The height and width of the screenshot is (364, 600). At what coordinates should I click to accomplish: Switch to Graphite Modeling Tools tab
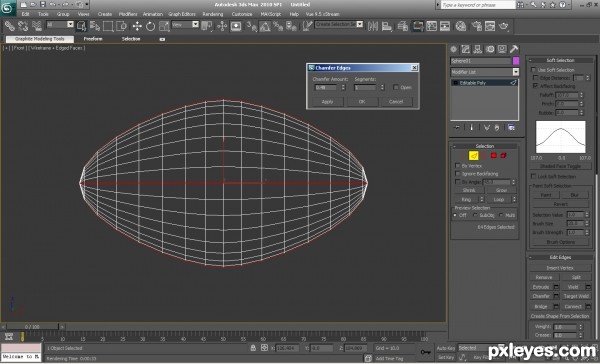pyautogui.click(x=40, y=39)
